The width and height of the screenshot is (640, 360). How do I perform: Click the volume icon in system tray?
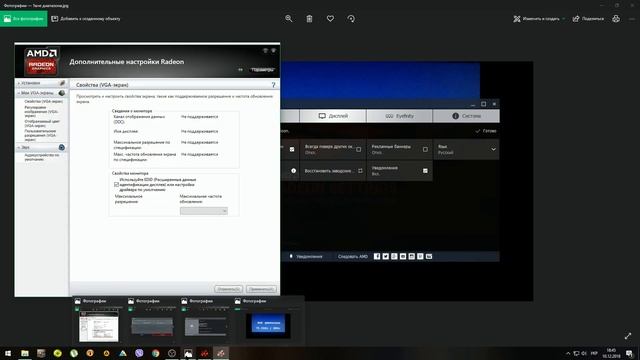[x=584, y=353]
